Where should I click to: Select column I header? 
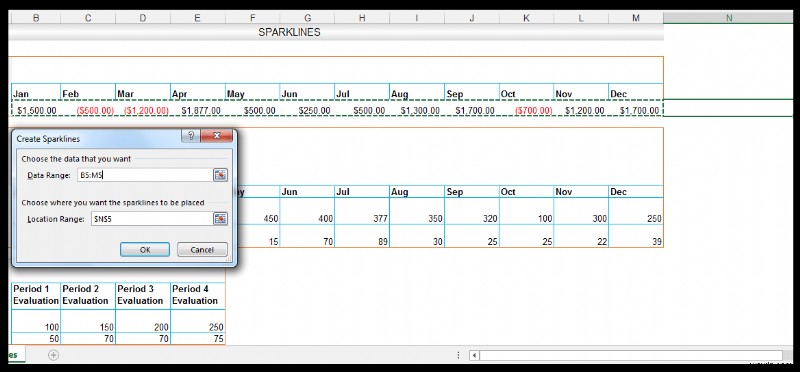click(417, 18)
